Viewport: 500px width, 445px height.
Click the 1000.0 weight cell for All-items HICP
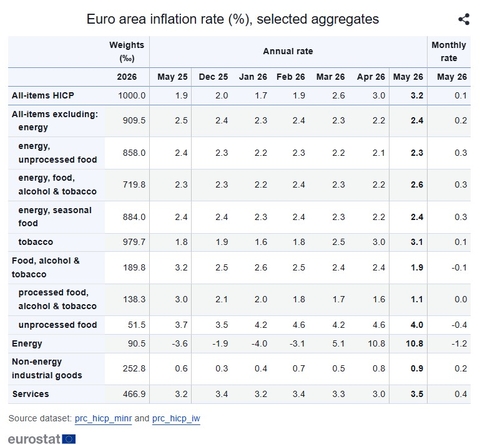pos(132,96)
